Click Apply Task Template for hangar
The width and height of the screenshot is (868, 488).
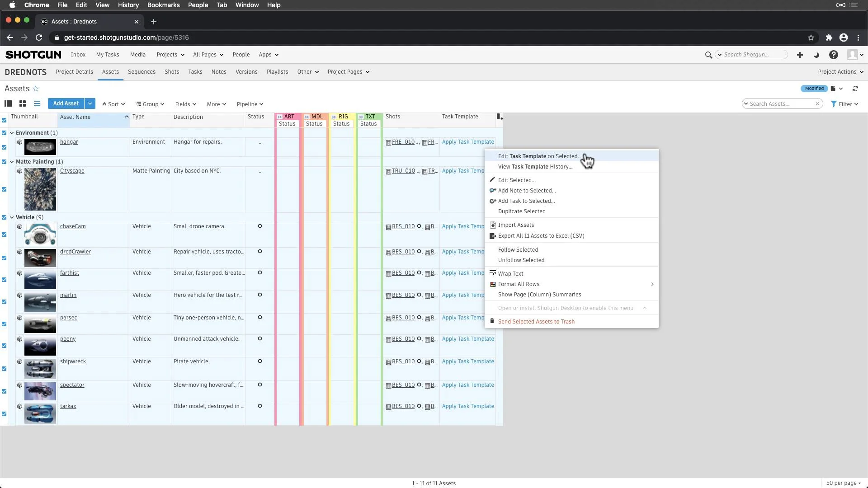[468, 142]
